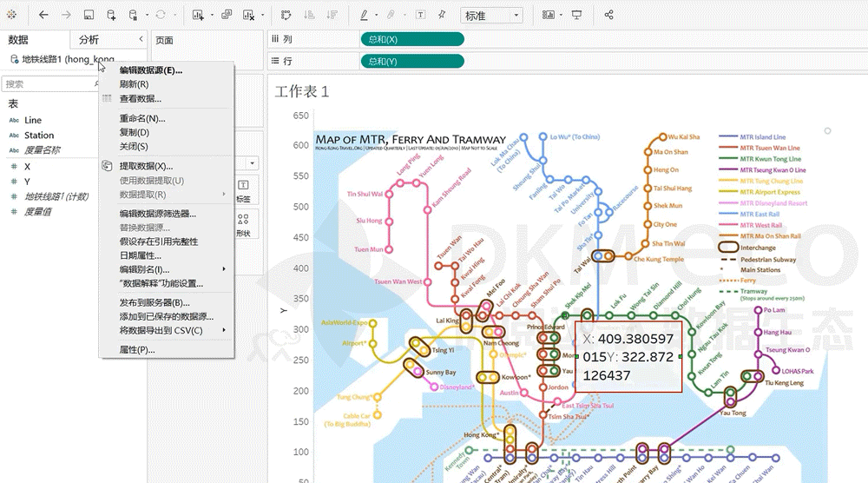Screen dimensions: 868x483
Task: Click the Tableau logo start page icon
Action: pyautogui.click(x=11, y=15)
